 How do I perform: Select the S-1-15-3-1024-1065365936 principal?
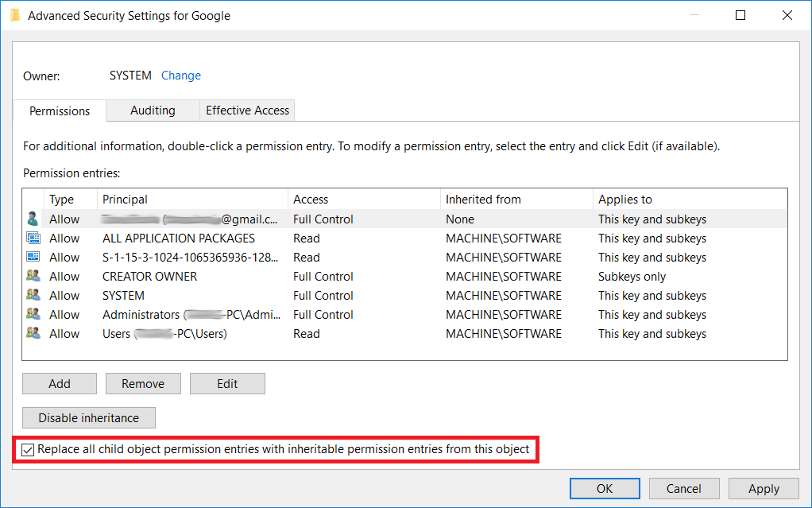pos(190,257)
